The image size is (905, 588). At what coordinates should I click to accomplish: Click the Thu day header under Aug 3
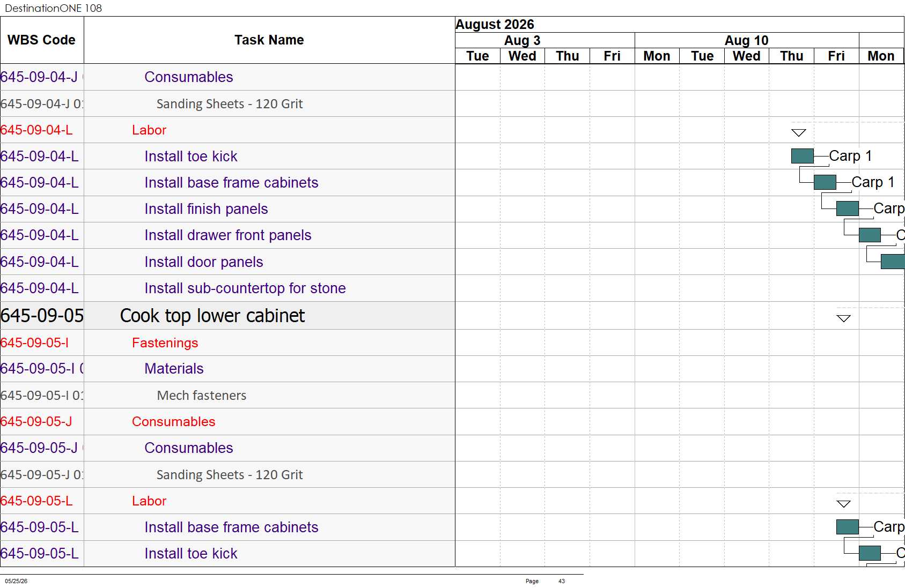(568, 56)
